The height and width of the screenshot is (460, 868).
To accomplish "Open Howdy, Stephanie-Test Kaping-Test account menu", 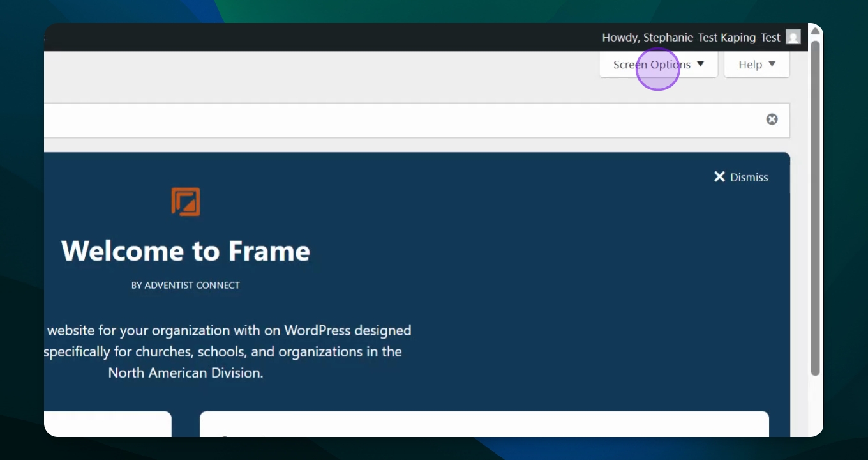I will pyautogui.click(x=701, y=37).
